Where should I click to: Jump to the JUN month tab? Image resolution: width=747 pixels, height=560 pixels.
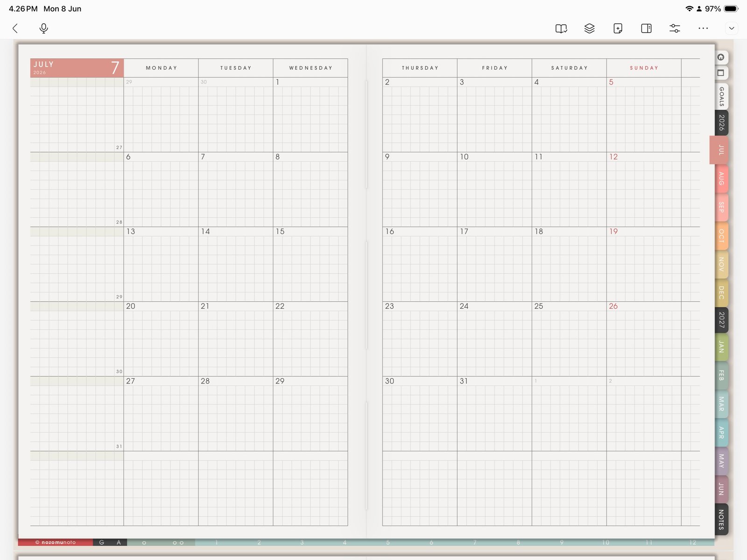coord(722,489)
